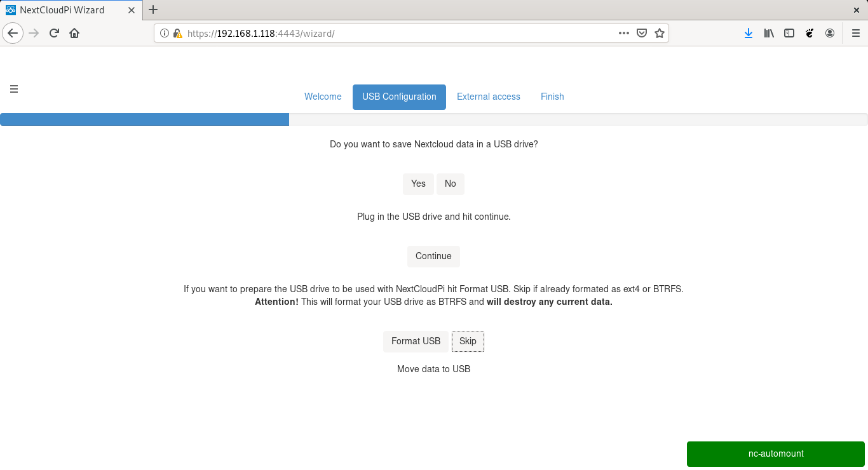
Task: Switch to External access step
Action: click(x=489, y=97)
